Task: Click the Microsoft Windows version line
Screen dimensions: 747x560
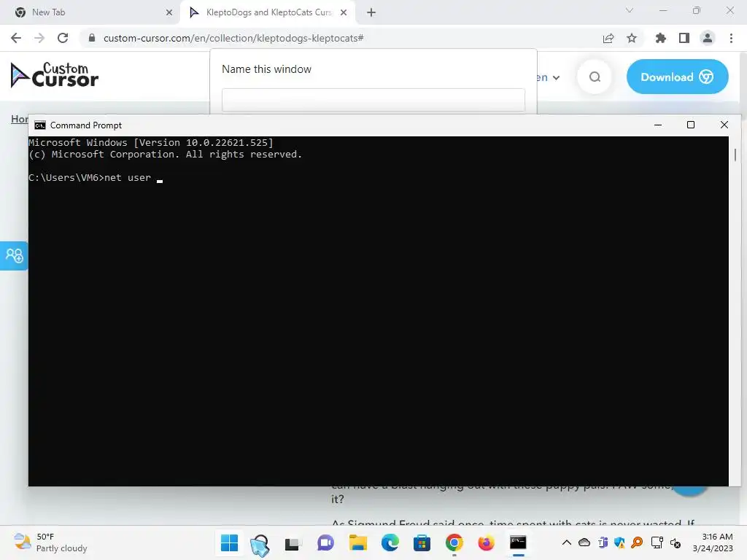Action: click(150, 142)
